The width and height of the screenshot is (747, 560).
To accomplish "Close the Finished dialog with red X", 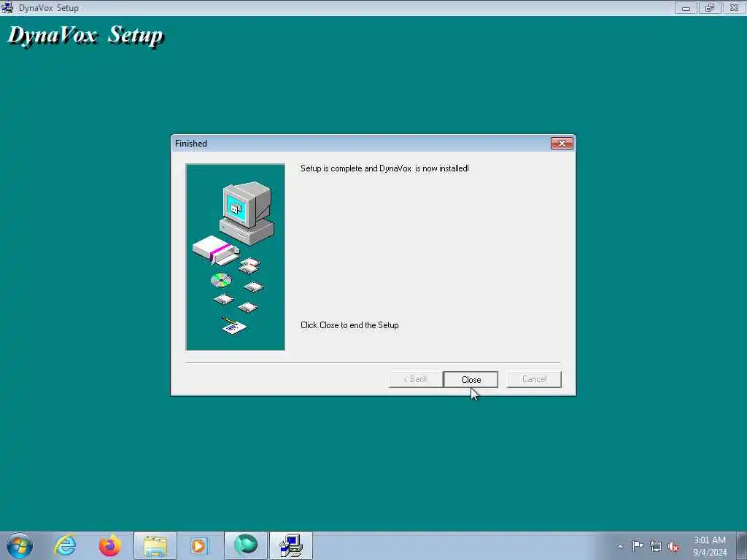I will 562,144.
